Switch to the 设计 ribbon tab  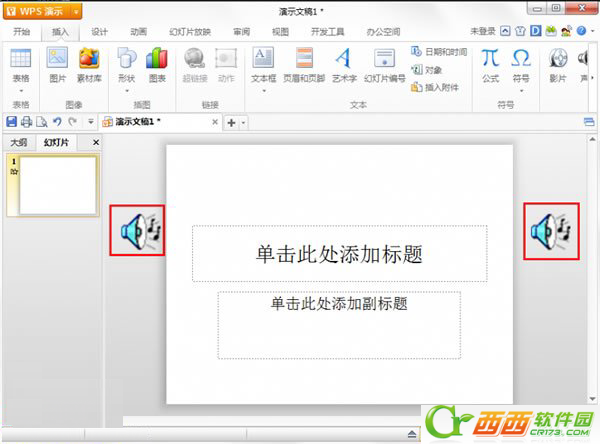pos(99,31)
